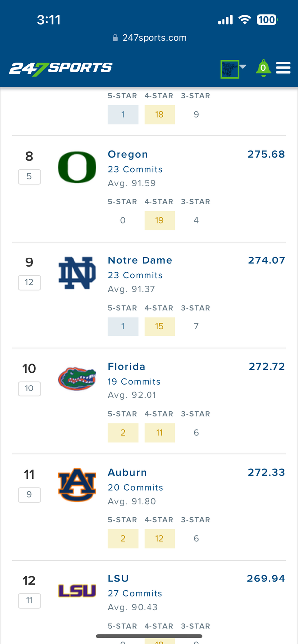
Task: Tap the Oregon team logo
Action: pos(77,167)
